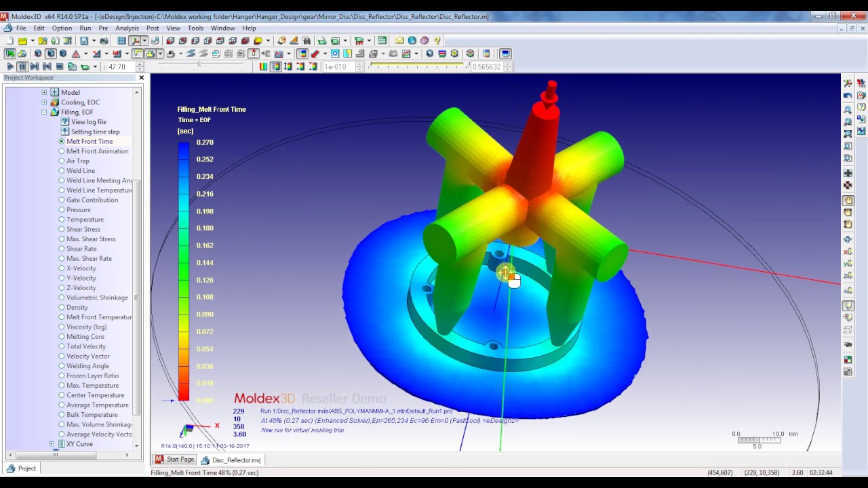Click the Project tab at panel bottom

click(x=21, y=468)
